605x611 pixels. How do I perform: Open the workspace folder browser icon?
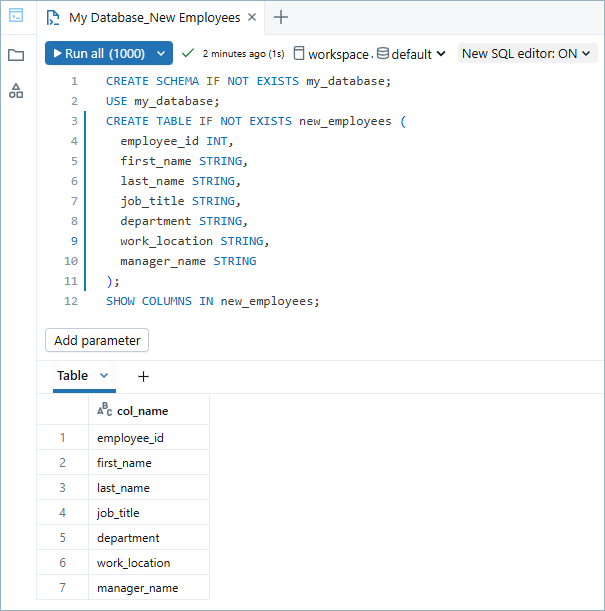click(x=16, y=55)
